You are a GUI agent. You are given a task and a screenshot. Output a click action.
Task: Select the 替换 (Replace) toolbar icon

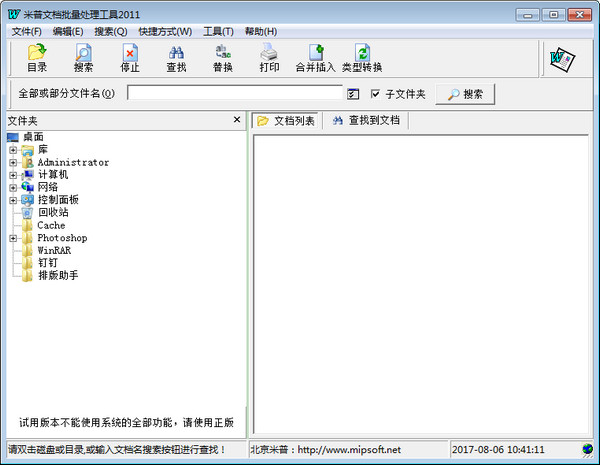(222, 59)
